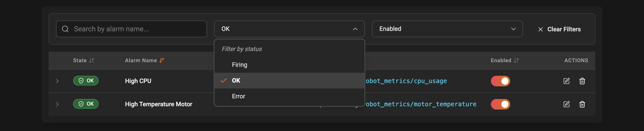Click the search magnifier icon
644x131 pixels.
[65, 29]
